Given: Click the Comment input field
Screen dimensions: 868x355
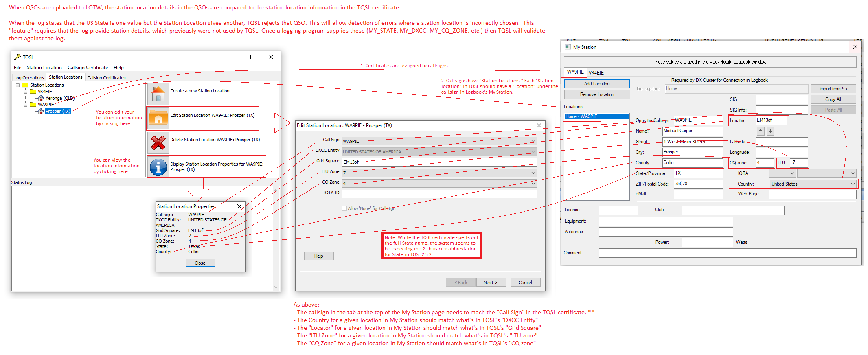Looking at the screenshot, I should (728, 253).
